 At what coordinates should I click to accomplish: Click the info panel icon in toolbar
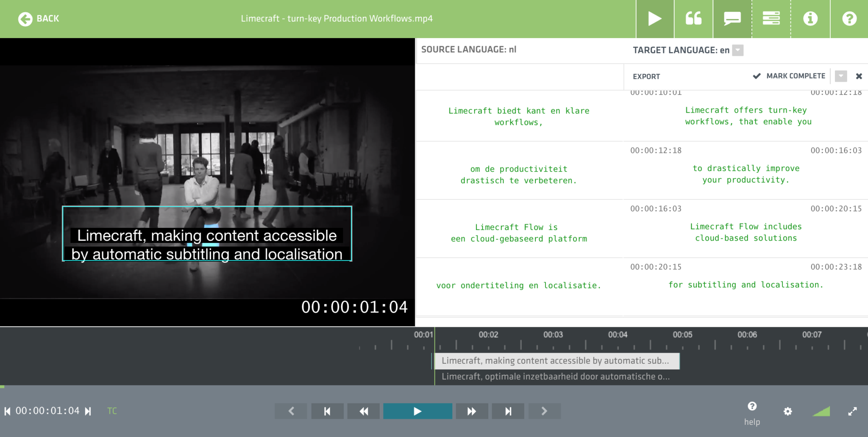(810, 19)
